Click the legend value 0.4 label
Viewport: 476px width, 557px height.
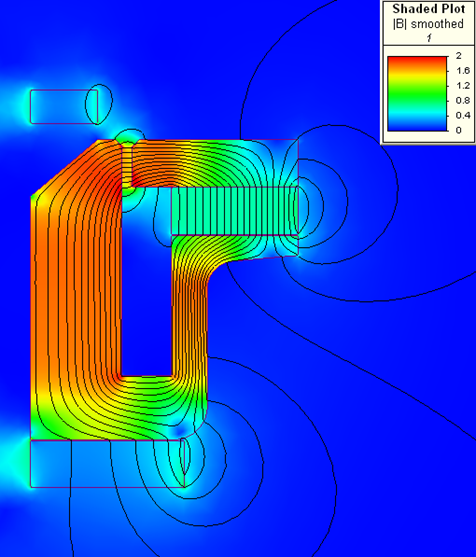(463, 115)
